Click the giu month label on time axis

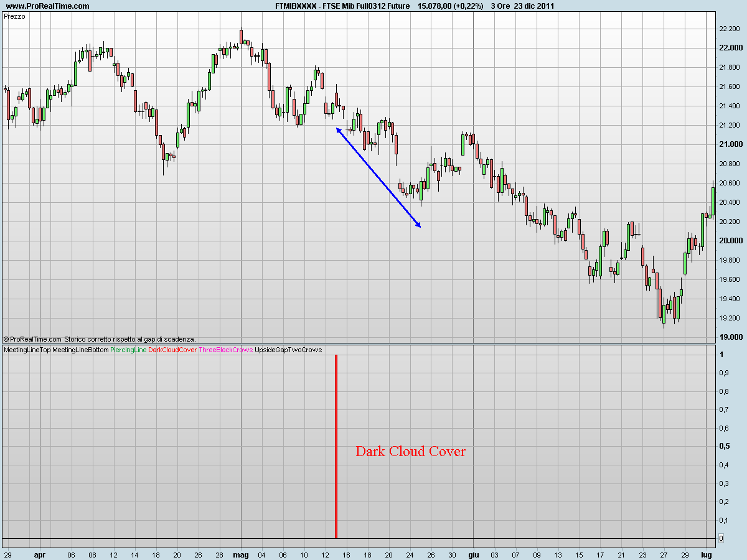pyautogui.click(x=474, y=554)
